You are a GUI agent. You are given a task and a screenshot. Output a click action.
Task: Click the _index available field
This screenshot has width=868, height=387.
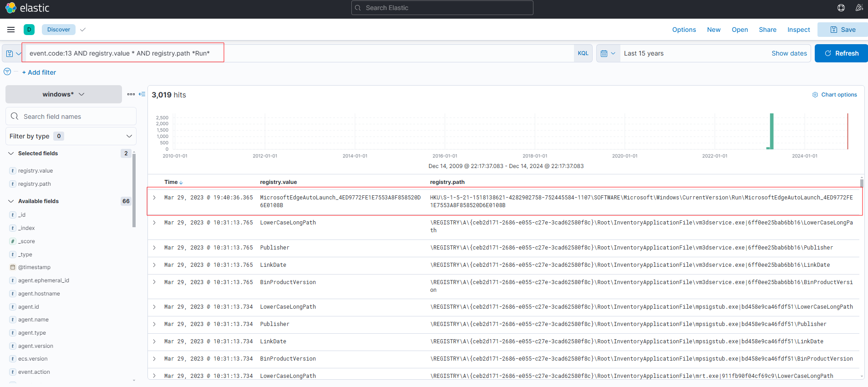tap(26, 228)
